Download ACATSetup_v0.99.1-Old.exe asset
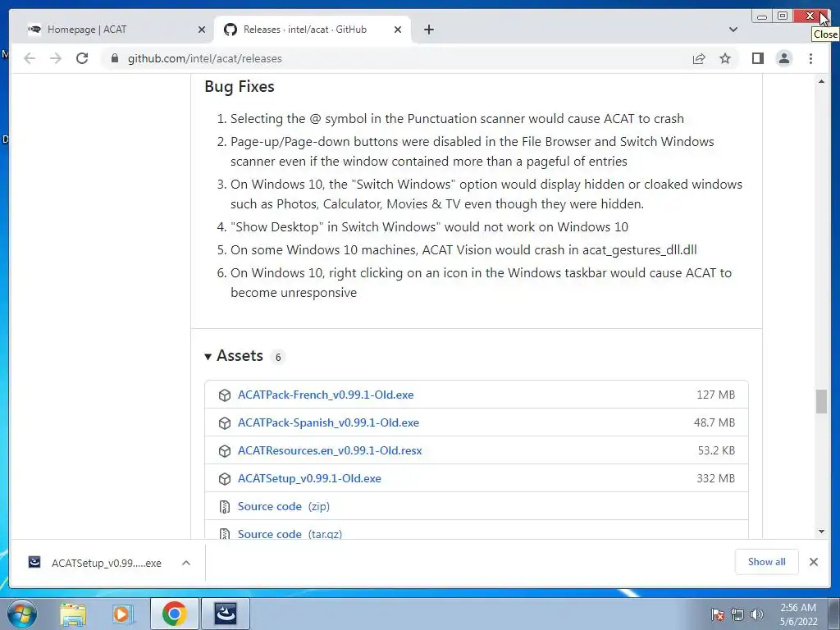The height and width of the screenshot is (630, 840). tap(309, 478)
